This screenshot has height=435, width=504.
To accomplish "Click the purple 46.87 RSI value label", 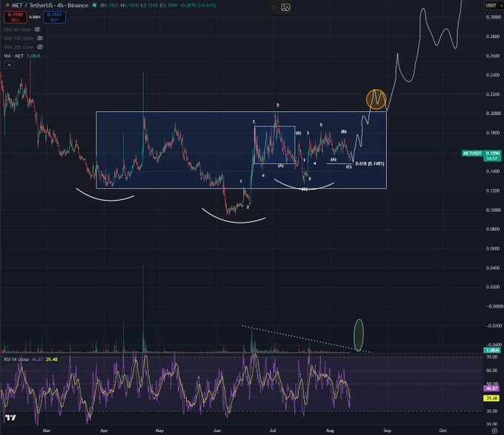I will point(492,388).
